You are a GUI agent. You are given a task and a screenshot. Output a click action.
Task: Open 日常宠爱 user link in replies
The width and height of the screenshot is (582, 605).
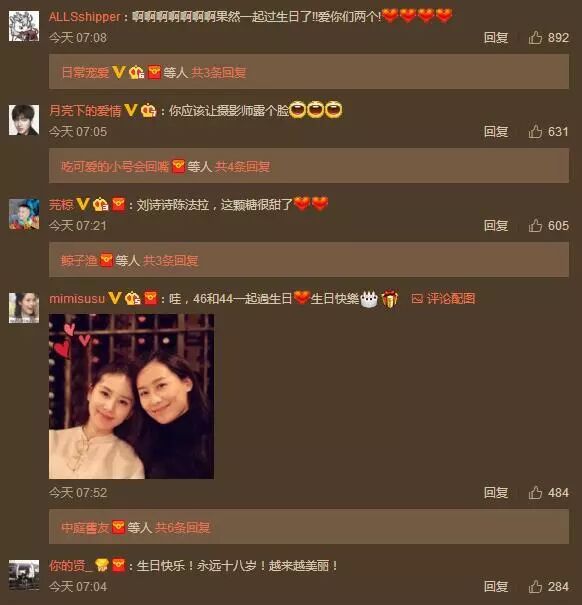pyautogui.click(x=85, y=72)
